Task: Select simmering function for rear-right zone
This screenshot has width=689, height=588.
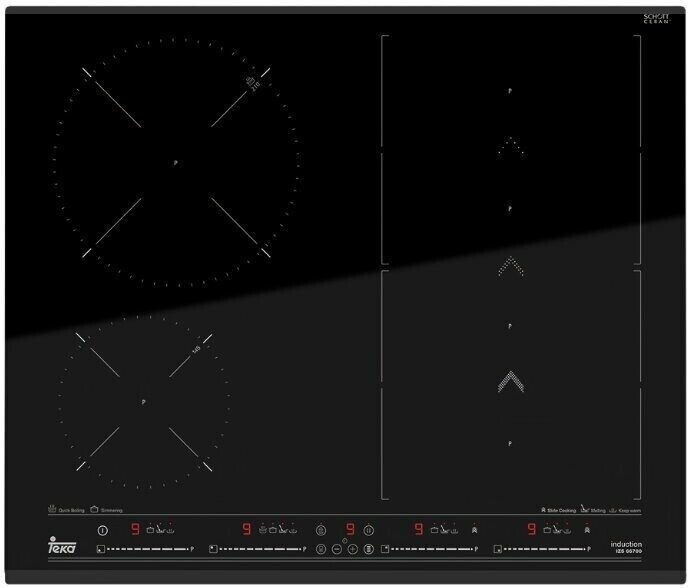Action: coord(434,530)
